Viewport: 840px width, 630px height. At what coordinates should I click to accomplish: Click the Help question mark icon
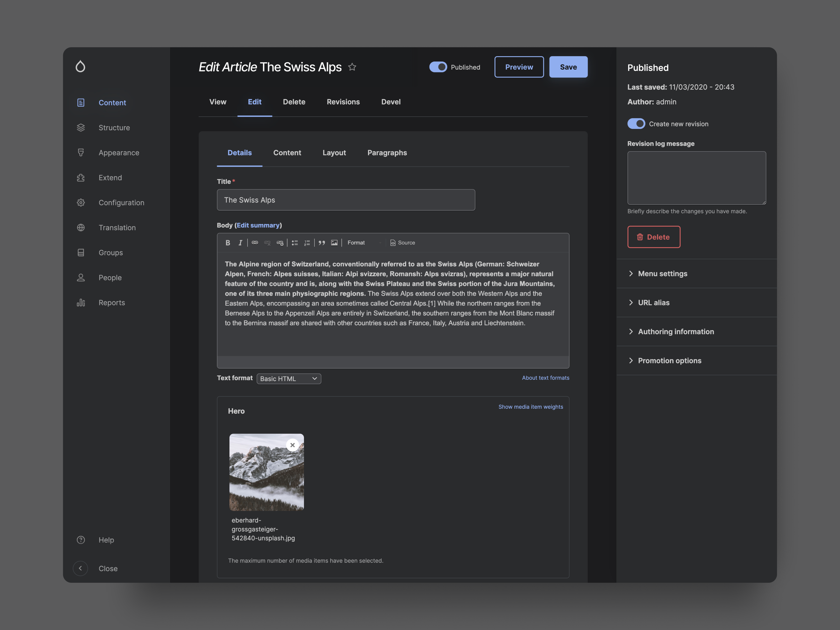[x=81, y=540]
